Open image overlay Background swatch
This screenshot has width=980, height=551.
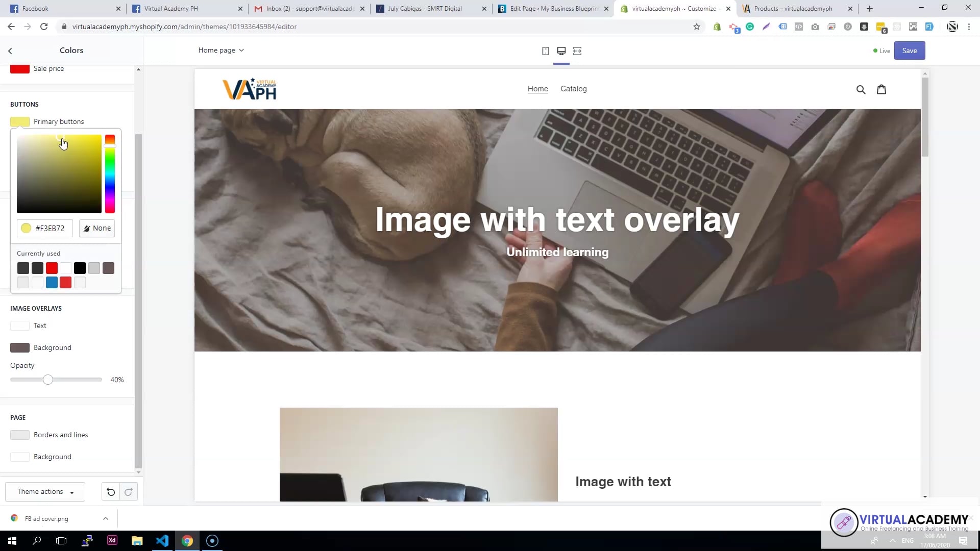pyautogui.click(x=20, y=347)
